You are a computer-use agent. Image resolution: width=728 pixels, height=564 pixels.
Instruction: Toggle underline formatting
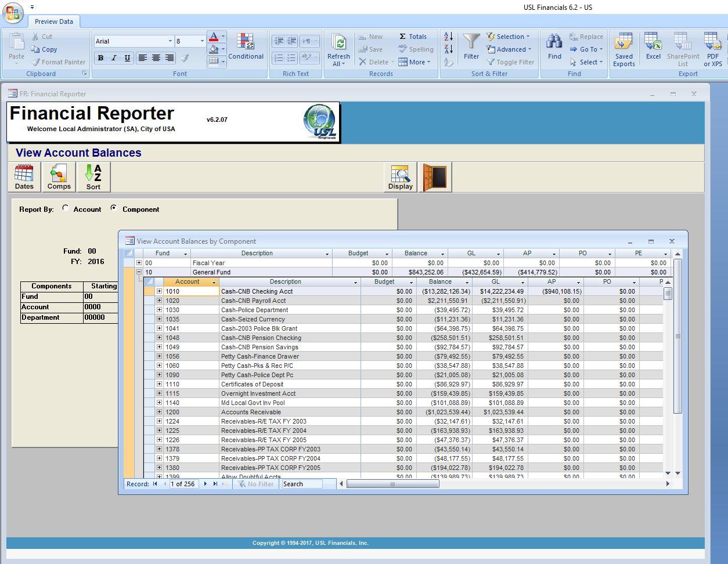(x=127, y=58)
